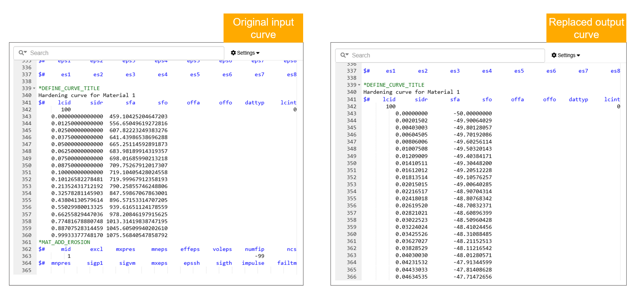Place the cursor on the 459.10425204647203 value
The width and height of the screenshot is (644, 297).
(x=138, y=117)
